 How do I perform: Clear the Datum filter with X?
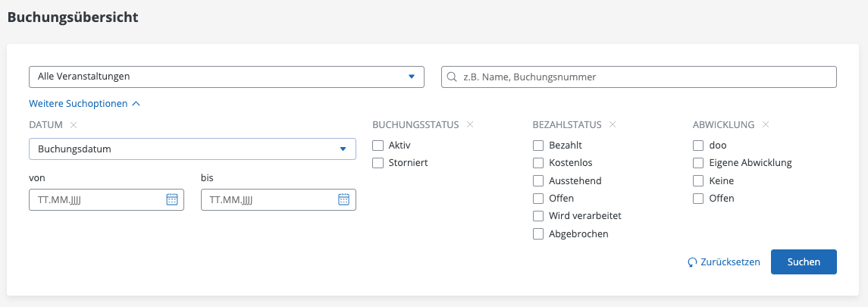pyautogui.click(x=74, y=125)
